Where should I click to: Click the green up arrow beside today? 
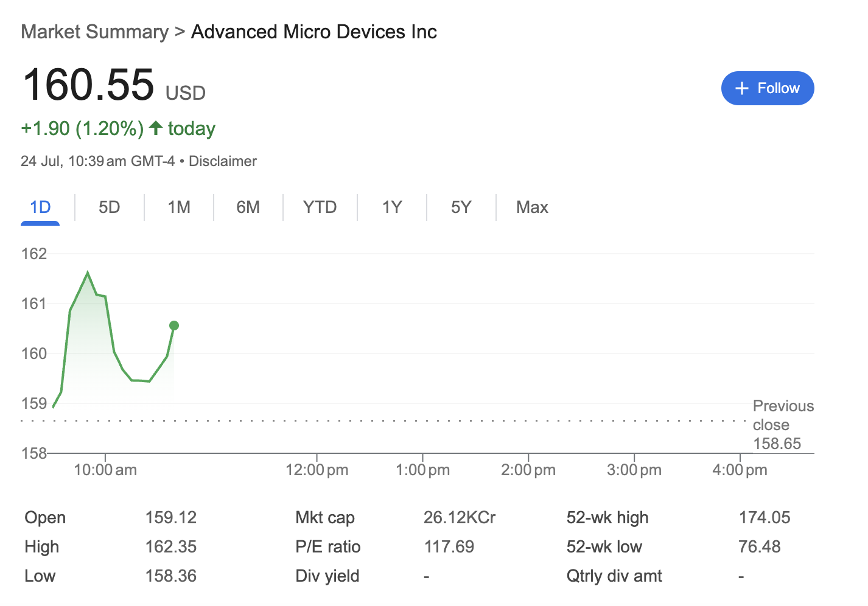point(156,128)
